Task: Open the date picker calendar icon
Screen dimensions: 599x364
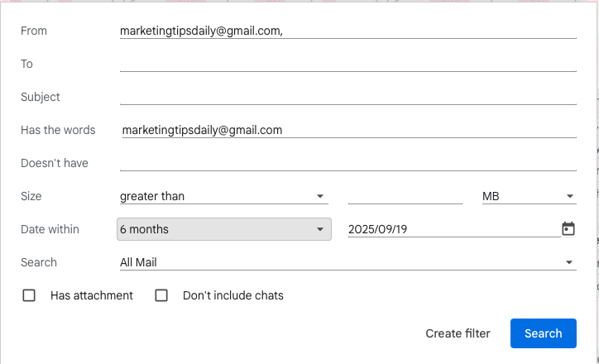Action: pos(568,229)
